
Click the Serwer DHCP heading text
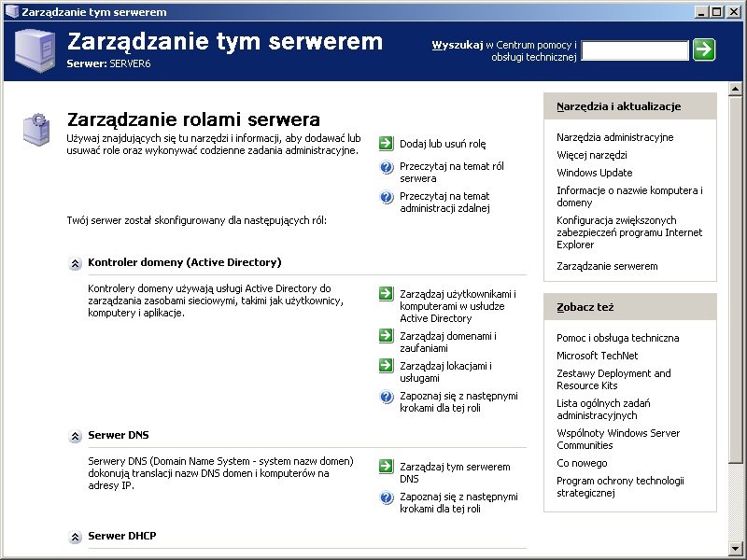(x=122, y=536)
